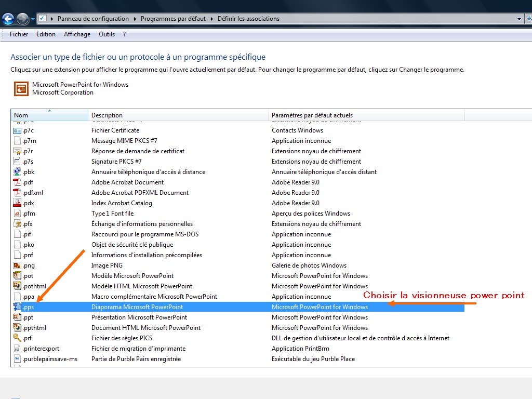
Task: Click Diaporama Microsoft PowerPoint description
Action: pyautogui.click(x=137, y=307)
